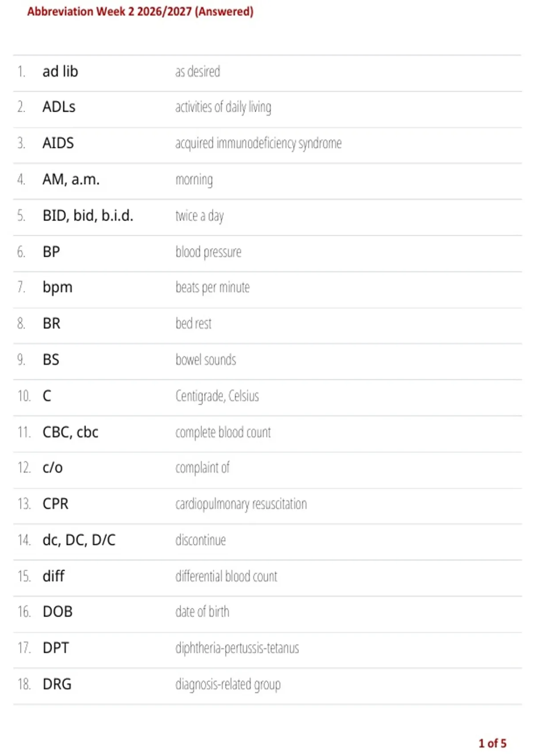Click 'differential blood count' definition
The height and width of the screenshot is (756, 534).
point(227,576)
